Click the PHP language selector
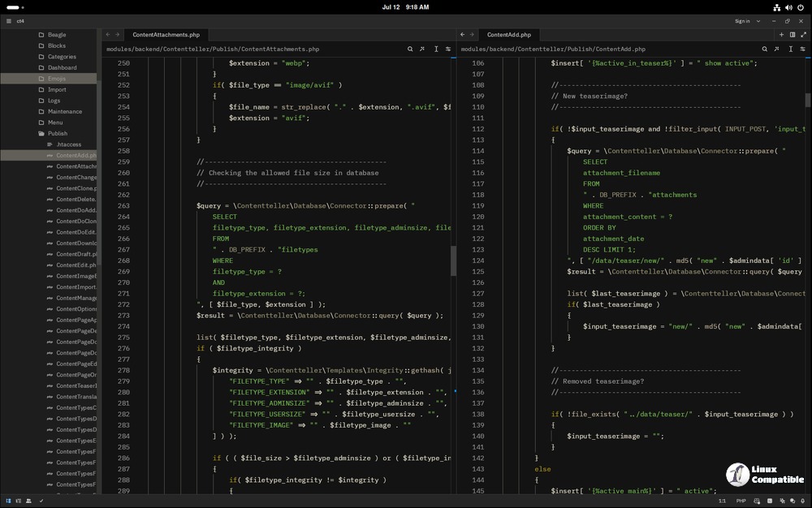The width and height of the screenshot is (812, 508). [741, 501]
